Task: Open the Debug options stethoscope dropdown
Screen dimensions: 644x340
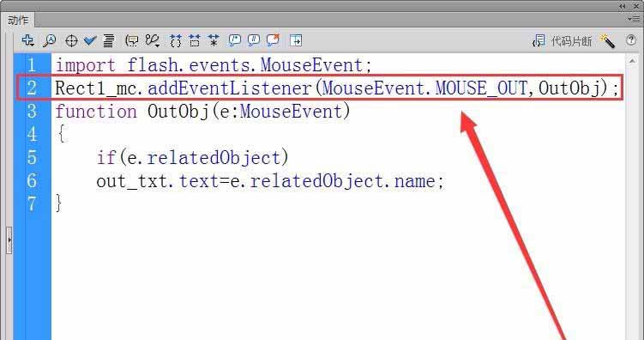Action: click(x=152, y=40)
